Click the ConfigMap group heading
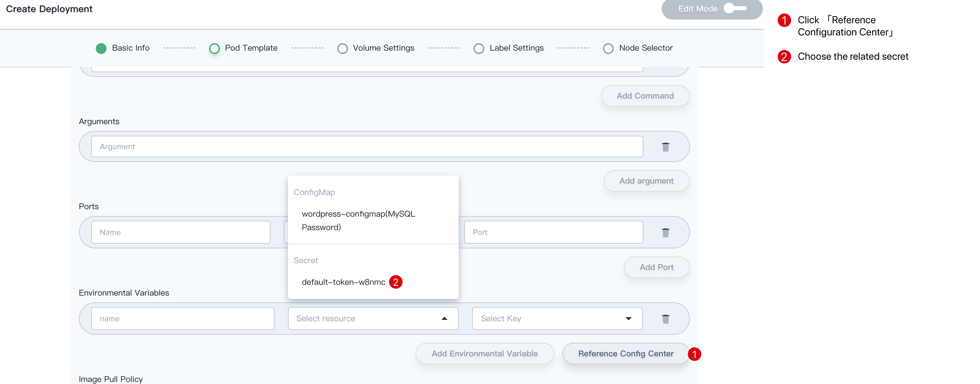 (314, 192)
